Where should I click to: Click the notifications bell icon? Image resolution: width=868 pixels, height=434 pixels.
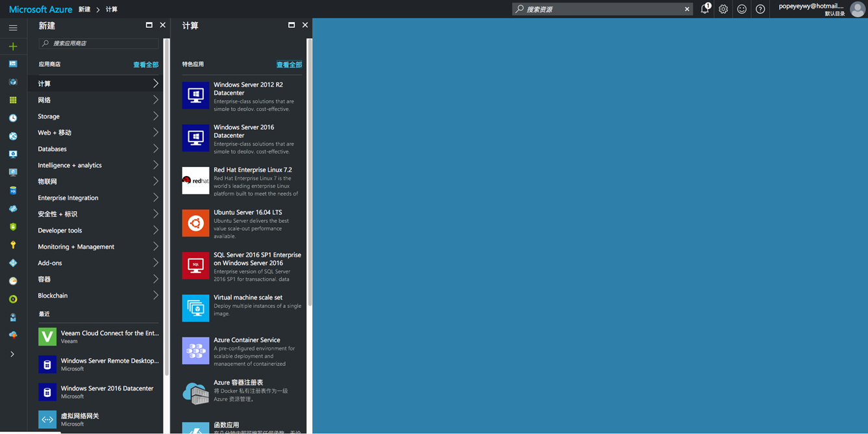coord(705,9)
